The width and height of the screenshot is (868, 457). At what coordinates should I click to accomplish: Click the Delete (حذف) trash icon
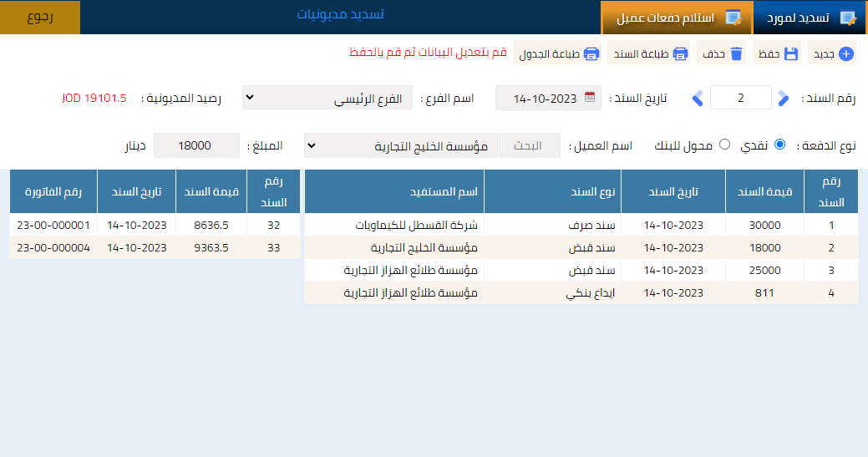pyautogui.click(x=736, y=54)
